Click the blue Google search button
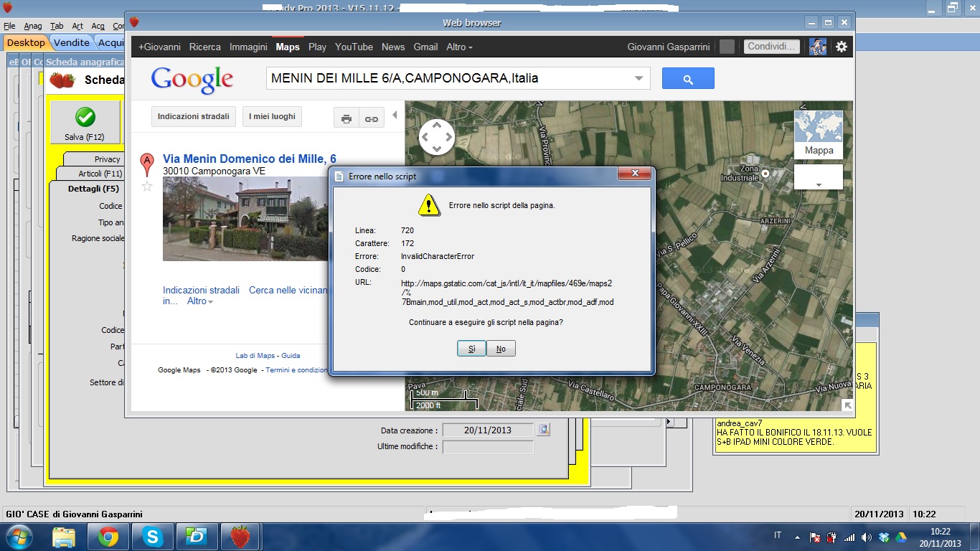This screenshot has width=980, height=551. point(688,79)
